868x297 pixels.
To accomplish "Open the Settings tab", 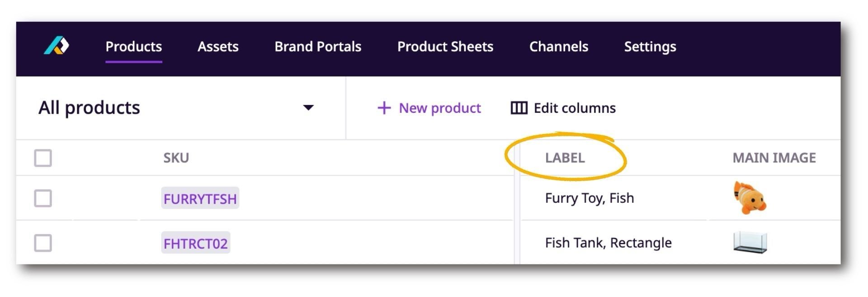I will pos(650,47).
